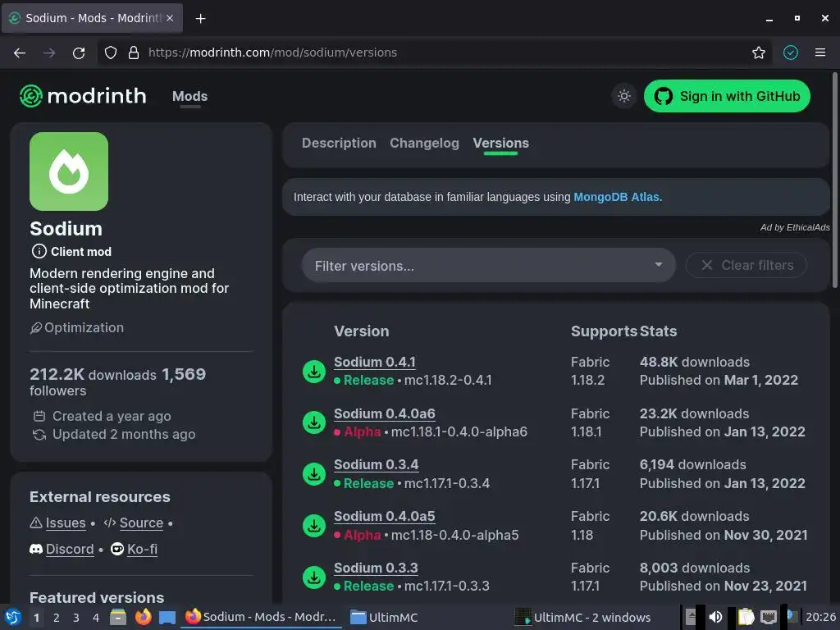The height and width of the screenshot is (630, 840).
Task: Open the Firefox hamburger menu
Action: tap(820, 52)
